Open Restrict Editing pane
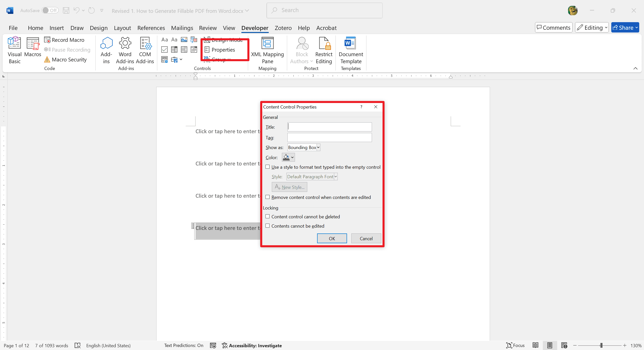Image resolution: width=644 pixels, height=350 pixels. tap(324, 50)
